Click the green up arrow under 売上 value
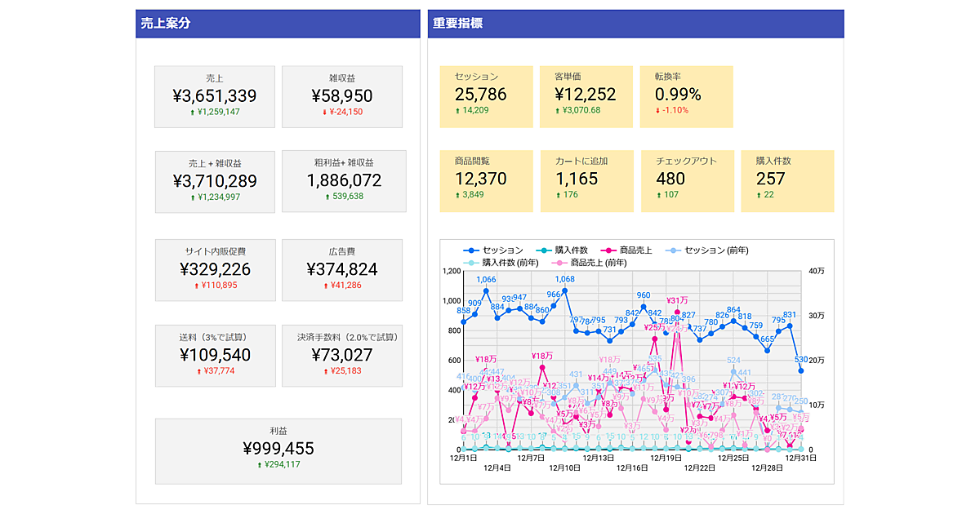The height and width of the screenshot is (514, 980). 191,112
